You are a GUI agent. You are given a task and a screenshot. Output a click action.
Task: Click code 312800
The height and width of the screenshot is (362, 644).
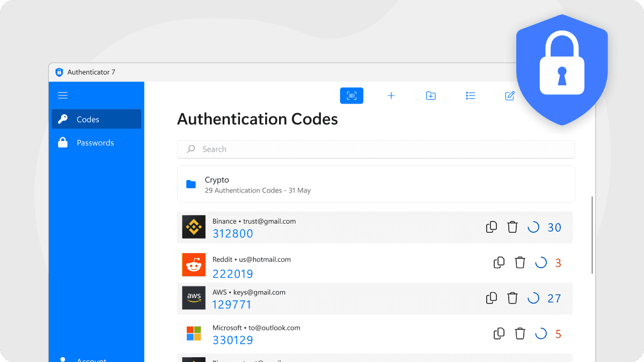(x=233, y=233)
